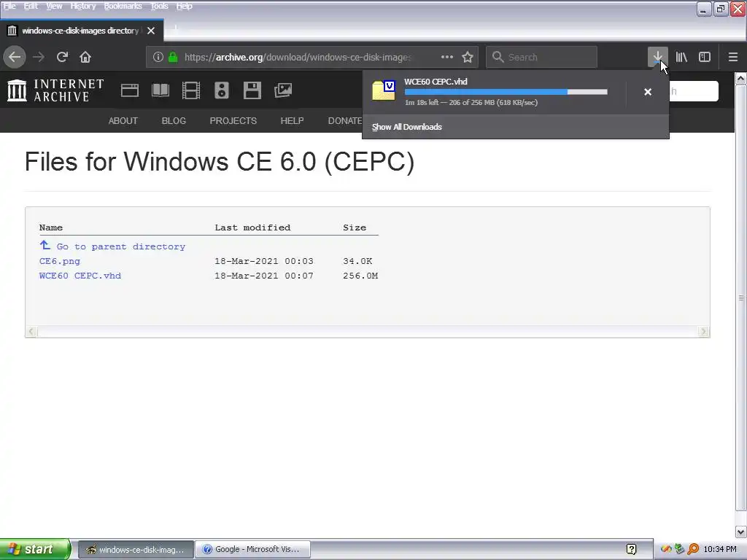747x560 pixels.
Task: Click the WCE60 CEPC.vhd file icon in downloads
Action: coord(384,90)
